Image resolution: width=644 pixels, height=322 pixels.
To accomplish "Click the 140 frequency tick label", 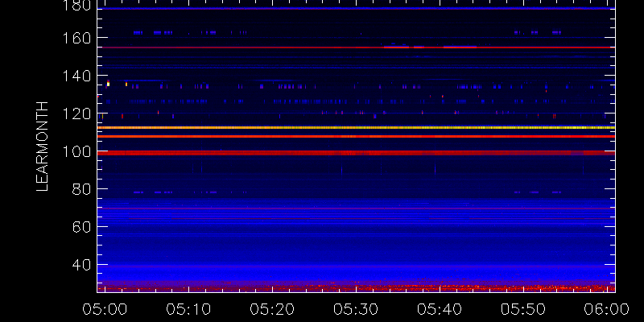I will point(78,76).
